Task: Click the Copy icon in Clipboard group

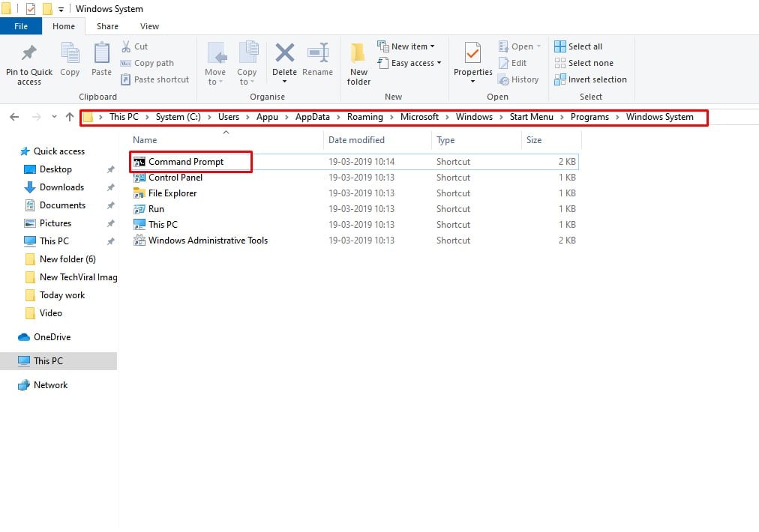Action: point(70,52)
